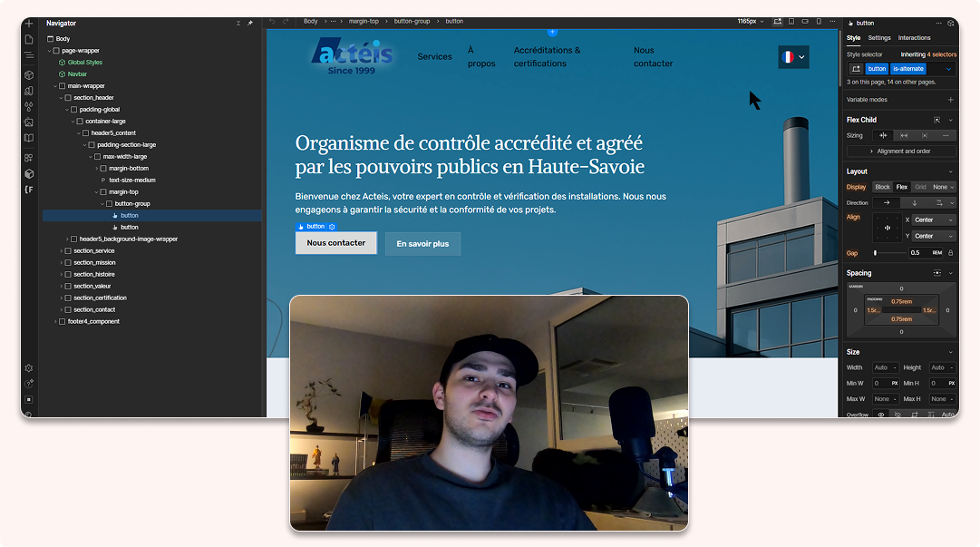Open the Align X Center dropdown
This screenshot has width=980, height=547.
tap(933, 220)
